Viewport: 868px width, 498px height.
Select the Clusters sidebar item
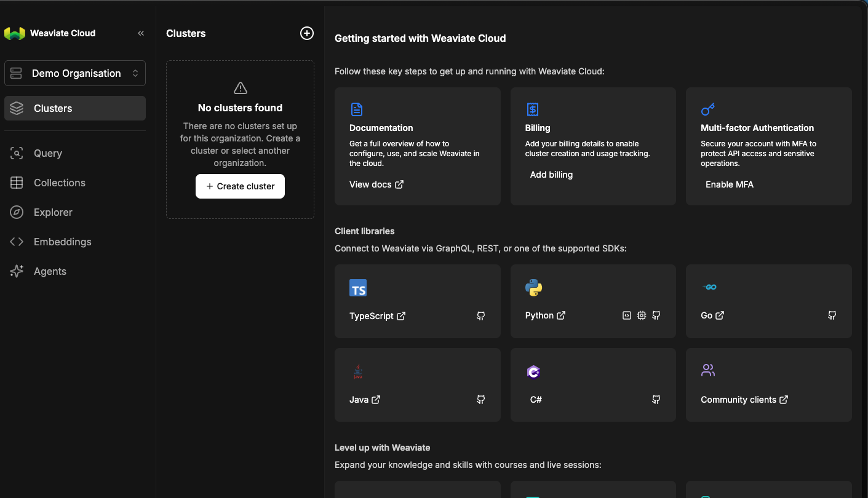click(75, 108)
